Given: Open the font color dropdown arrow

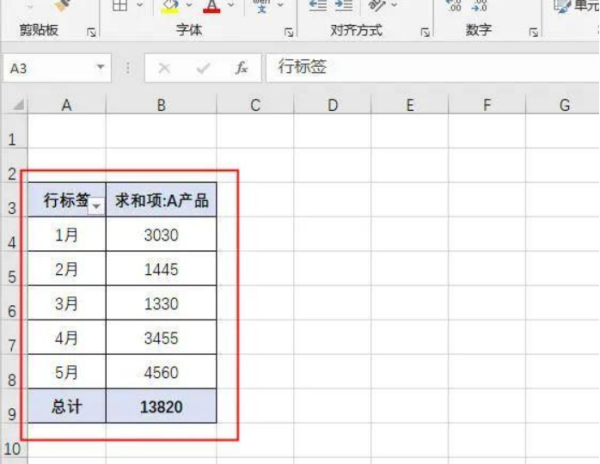Looking at the screenshot, I should point(231,5).
